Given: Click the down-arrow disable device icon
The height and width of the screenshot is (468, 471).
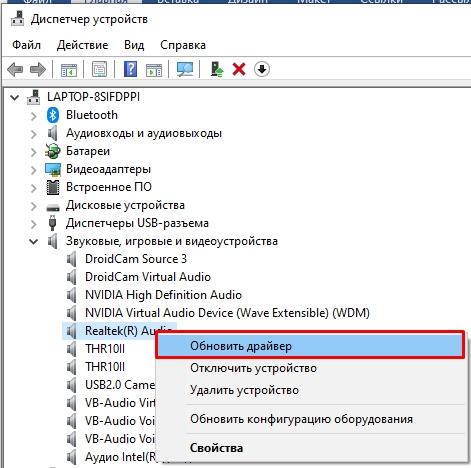Looking at the screenshot, I should coord(262,69).
